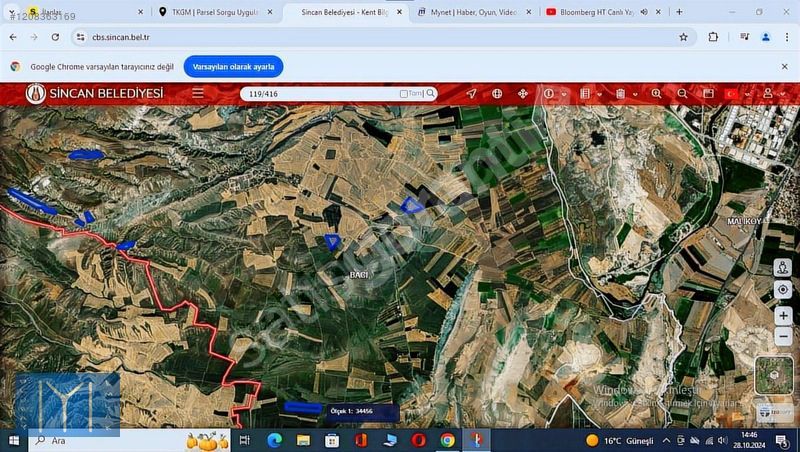Switch to TKGM Parsel Sorgu tab
The width and height of the screenshot is (800, 452).
213,12
